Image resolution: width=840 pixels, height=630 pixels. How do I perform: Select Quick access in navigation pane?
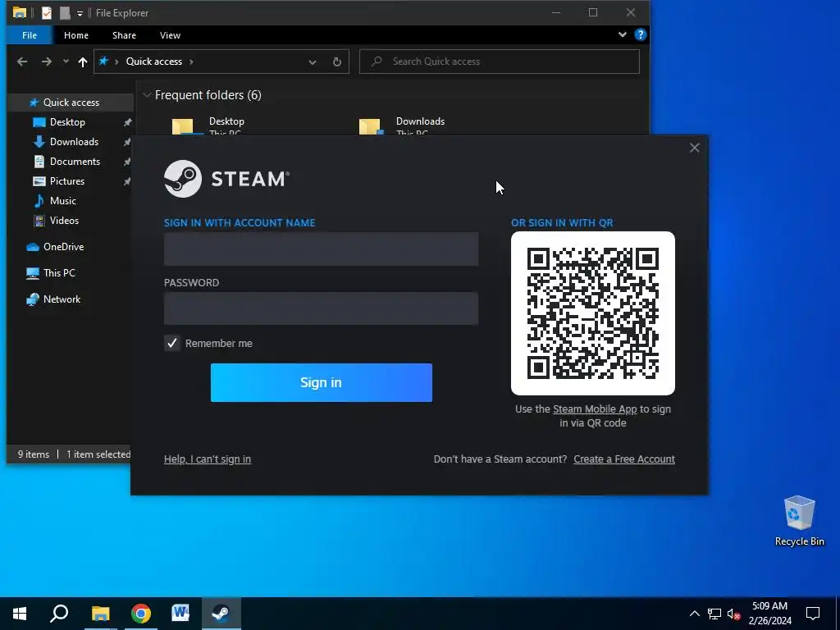tap(71, 103)
